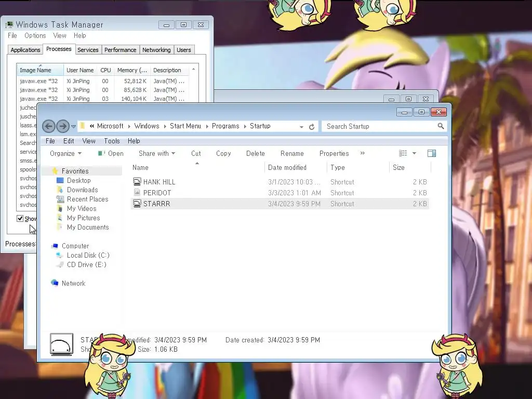532x399 pixels.
Task: Select Computer in navigation pane
Action: 75,246
